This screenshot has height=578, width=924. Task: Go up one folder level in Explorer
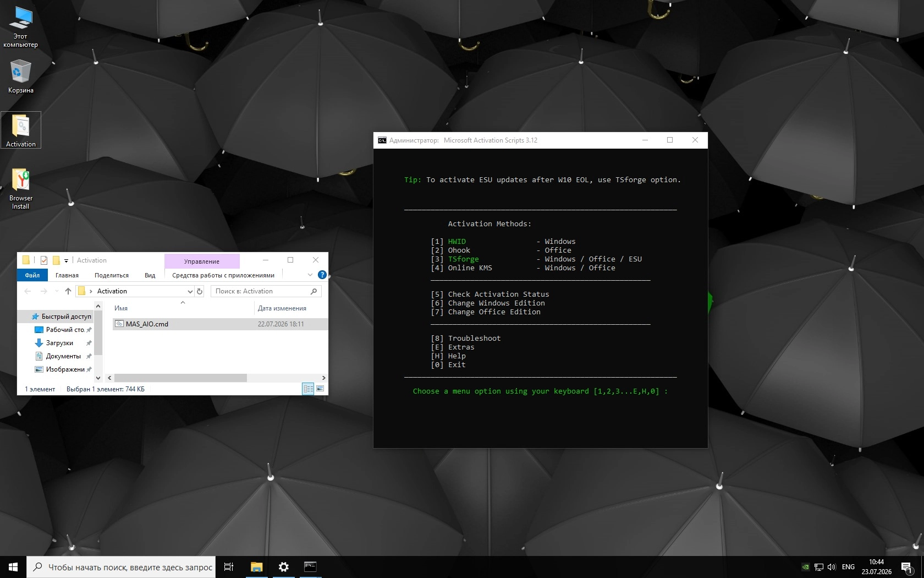[68, 291]
